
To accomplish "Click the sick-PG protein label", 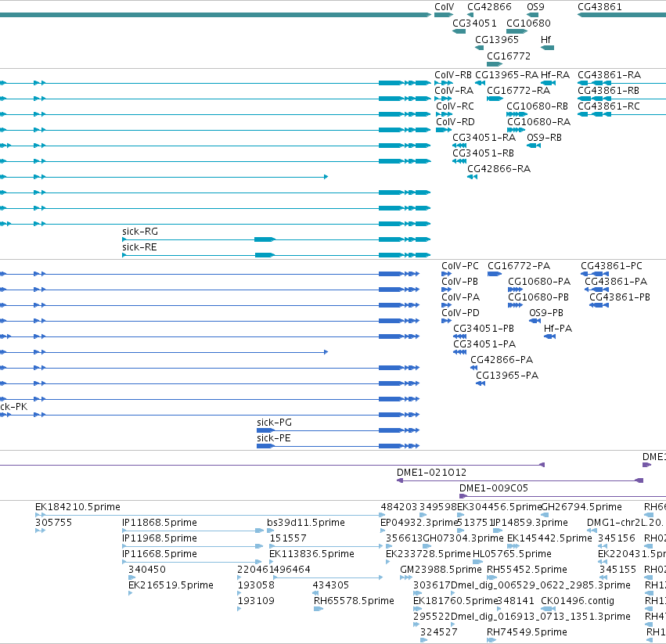I will 274,423.
